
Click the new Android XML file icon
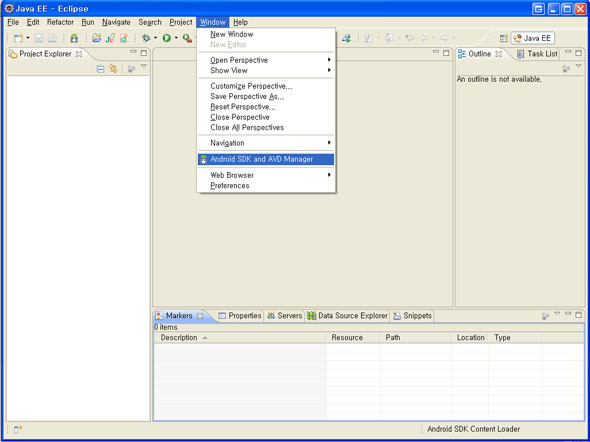pos(123,38)
